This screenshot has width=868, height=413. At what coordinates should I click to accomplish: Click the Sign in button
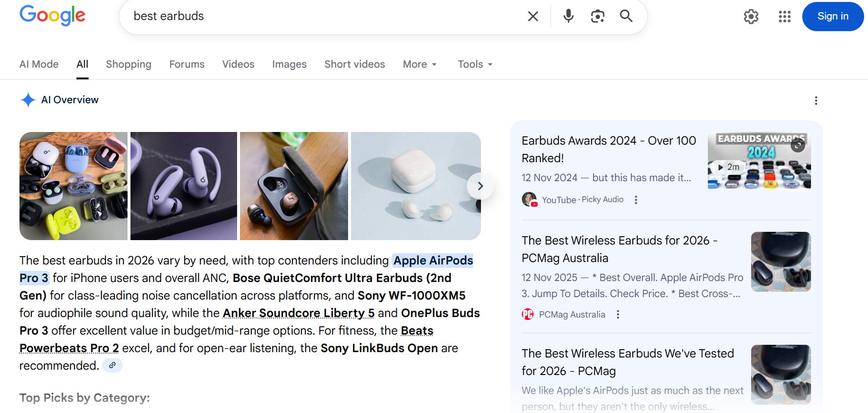tap(833, 17)
